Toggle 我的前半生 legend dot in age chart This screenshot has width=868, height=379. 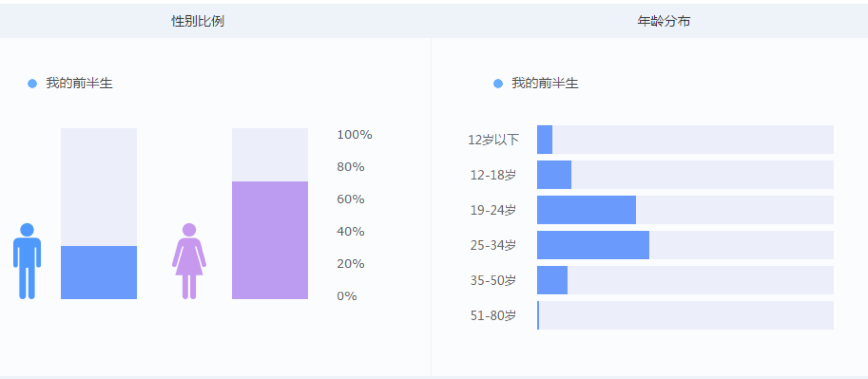click(x=498, y=84)
